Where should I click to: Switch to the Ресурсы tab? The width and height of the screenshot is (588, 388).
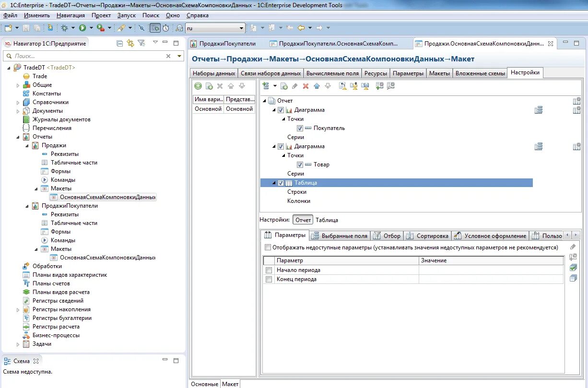point(375,73)
